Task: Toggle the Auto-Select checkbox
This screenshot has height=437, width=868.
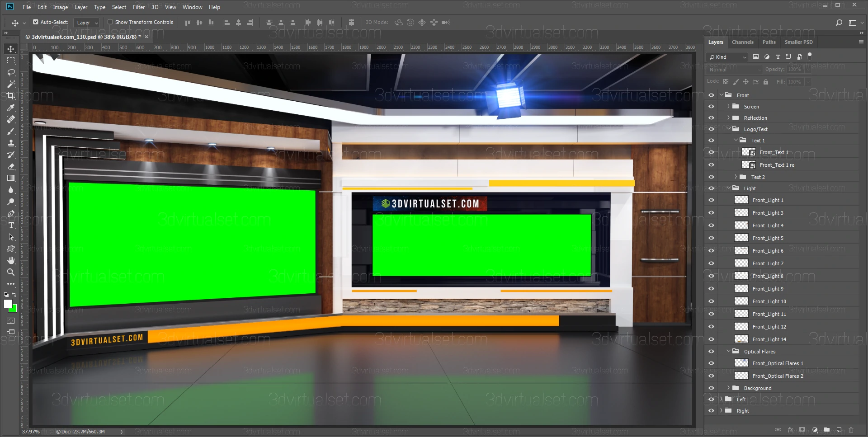Action: coord(36,22)
